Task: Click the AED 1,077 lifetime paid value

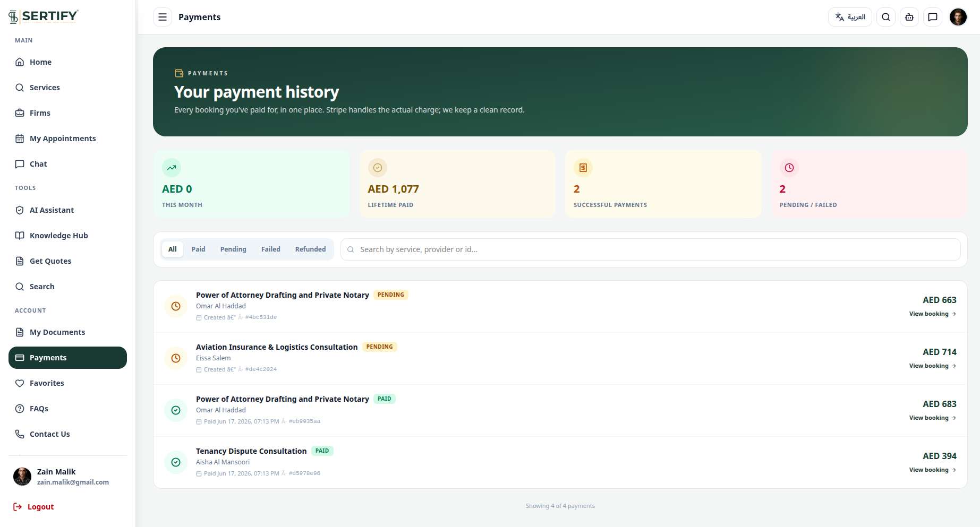Action: (394, 189)
